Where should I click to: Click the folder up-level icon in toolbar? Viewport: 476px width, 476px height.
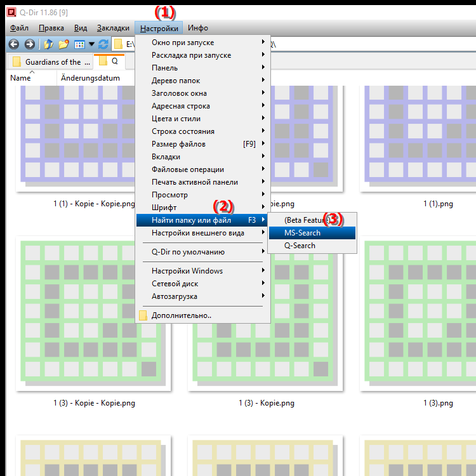49,44
